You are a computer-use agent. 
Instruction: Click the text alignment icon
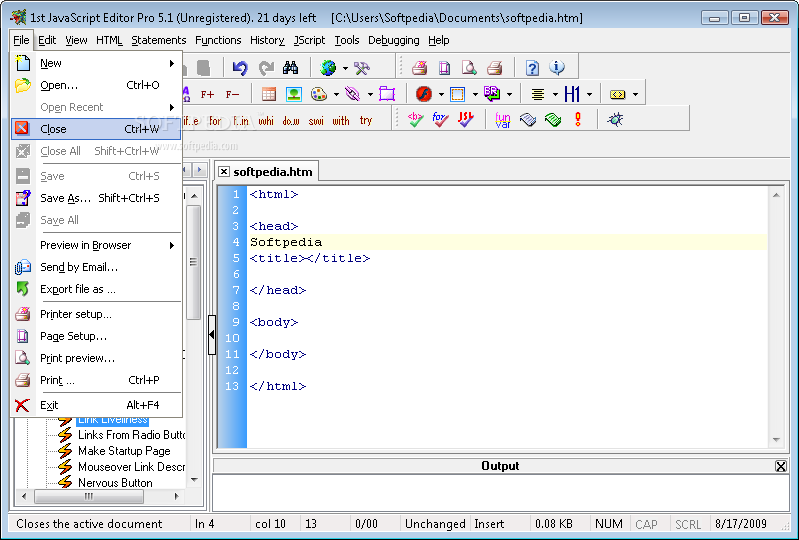click(538, 94)
